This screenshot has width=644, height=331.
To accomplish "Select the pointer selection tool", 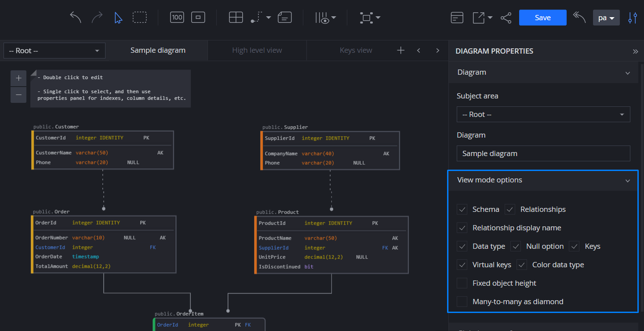I will (118, 17).
